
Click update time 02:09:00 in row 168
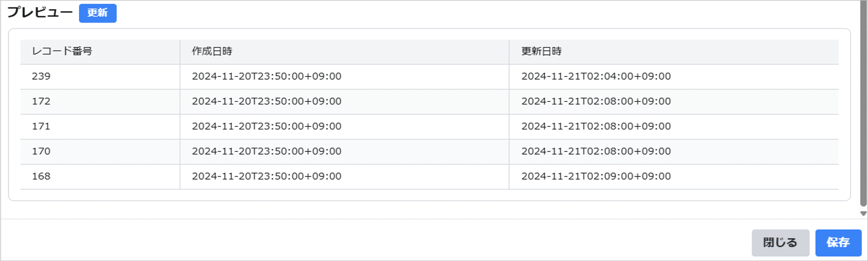(596, 176)
